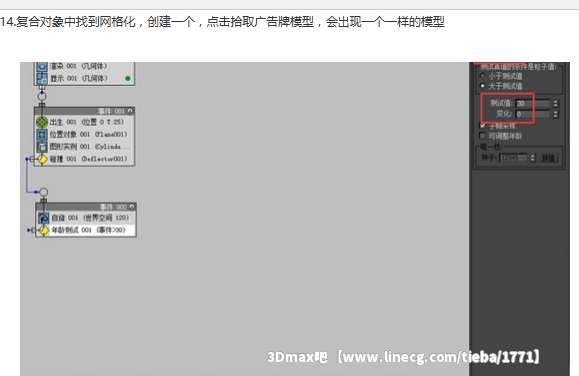The image size is (579, 376).
Task: Click the 变化 spinner arrows
Action: (555, 114)
